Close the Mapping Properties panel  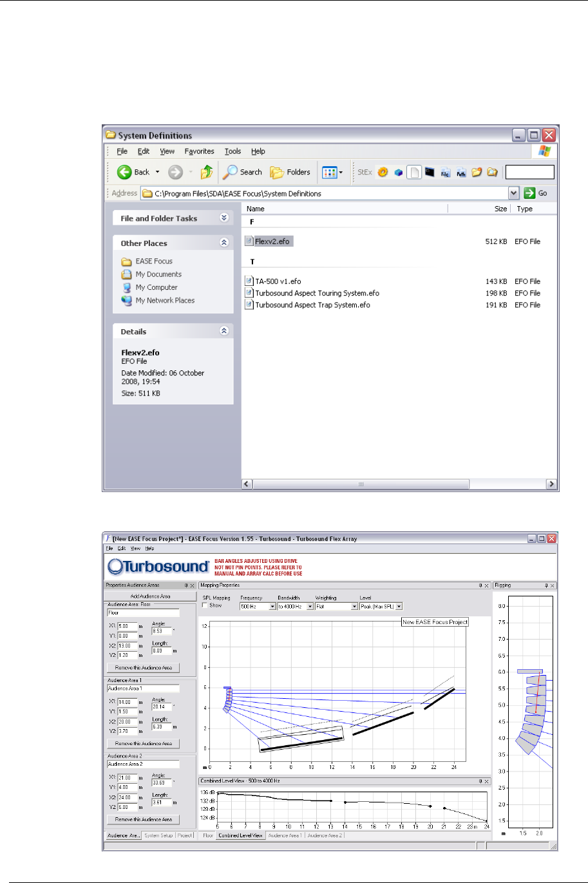(487, 585)
